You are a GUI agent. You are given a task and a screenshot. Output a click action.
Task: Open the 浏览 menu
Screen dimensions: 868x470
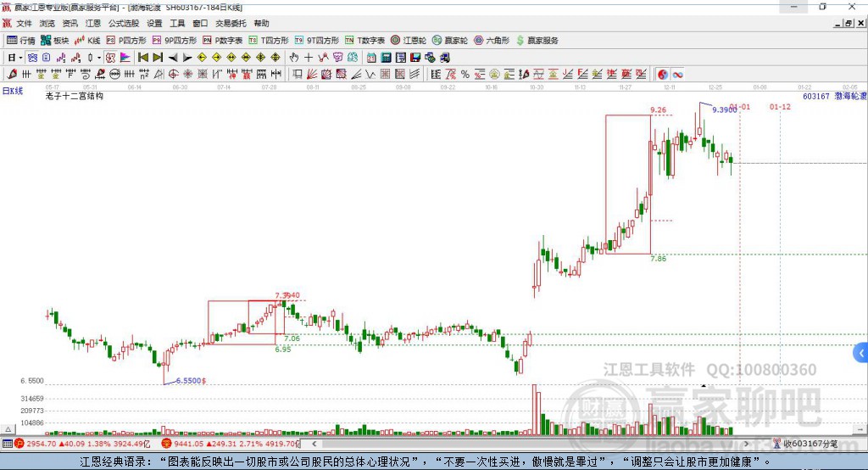(x=47, y=23)
